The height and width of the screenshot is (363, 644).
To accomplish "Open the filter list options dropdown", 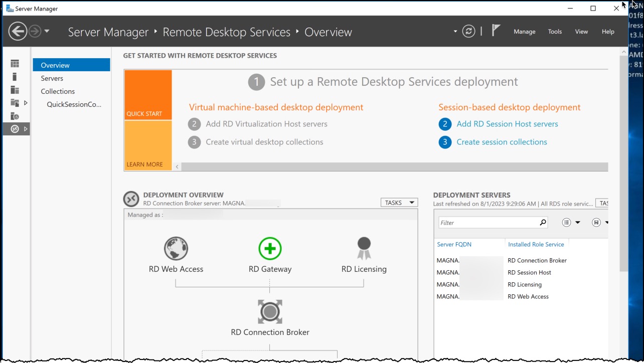I will tap(571, 223).
